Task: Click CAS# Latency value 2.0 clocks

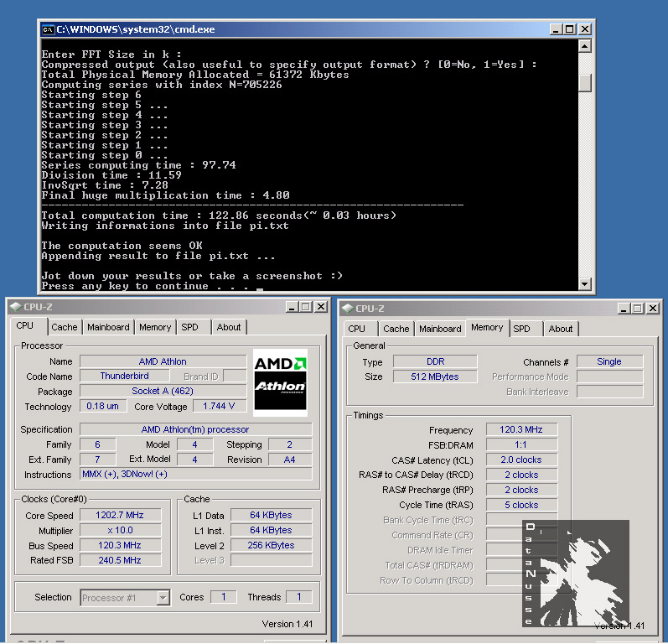Action: pyautogui.click(x=521, y=460)
